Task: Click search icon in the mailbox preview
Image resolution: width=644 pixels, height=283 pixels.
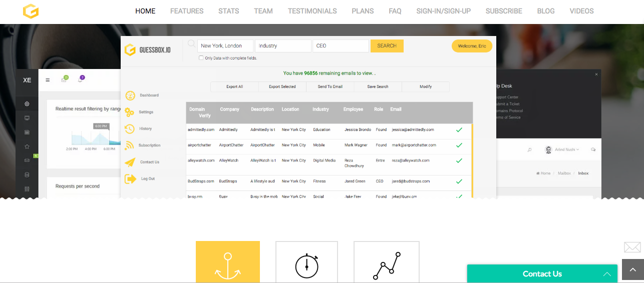Action: tap(529, 149)
